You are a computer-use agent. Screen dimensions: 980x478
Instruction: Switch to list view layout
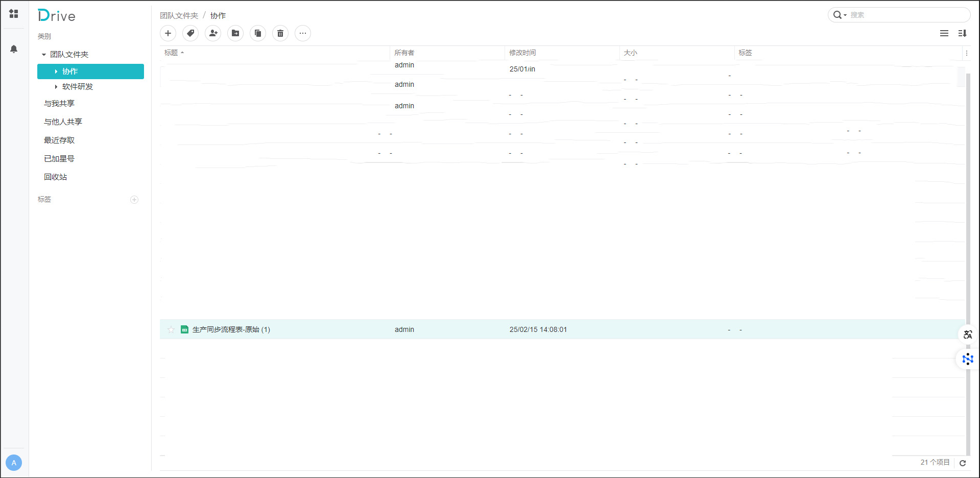[944, 33]
